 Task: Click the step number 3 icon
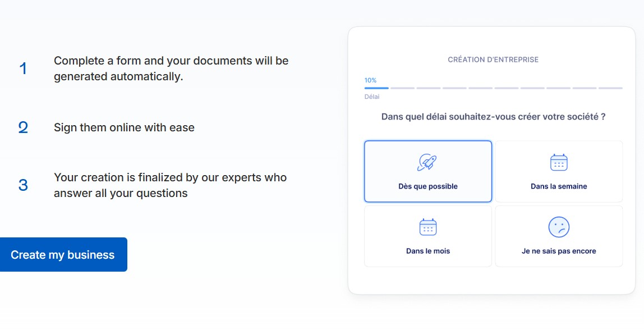click(x=23, y=185)
